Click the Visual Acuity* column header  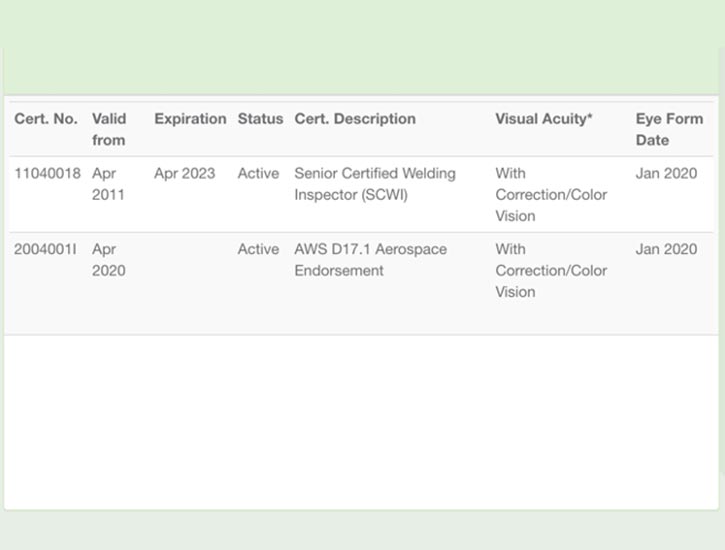coord(543,119)
